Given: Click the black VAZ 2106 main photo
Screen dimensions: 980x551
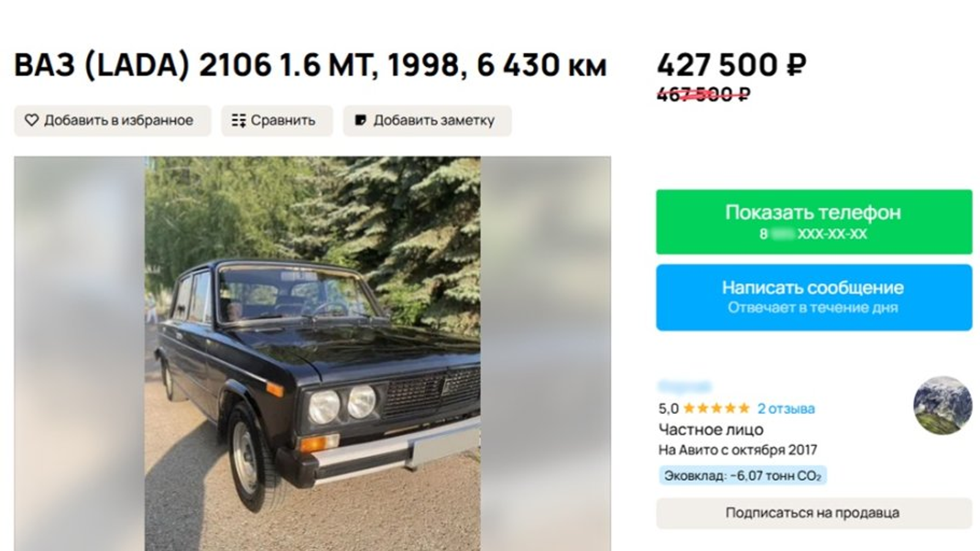Looking at the screenshot, I should coord(312,354).
